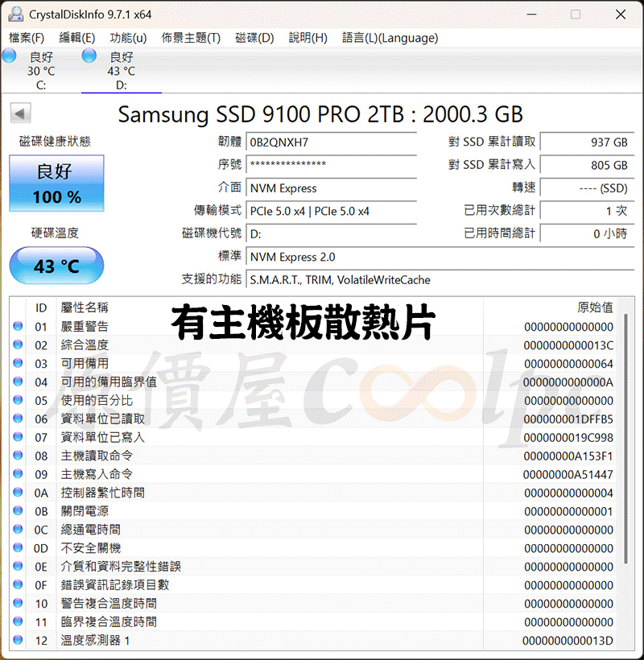Open the 編輯(E) menu
Viewport: 644px width, 660px height.
(77, 38)
